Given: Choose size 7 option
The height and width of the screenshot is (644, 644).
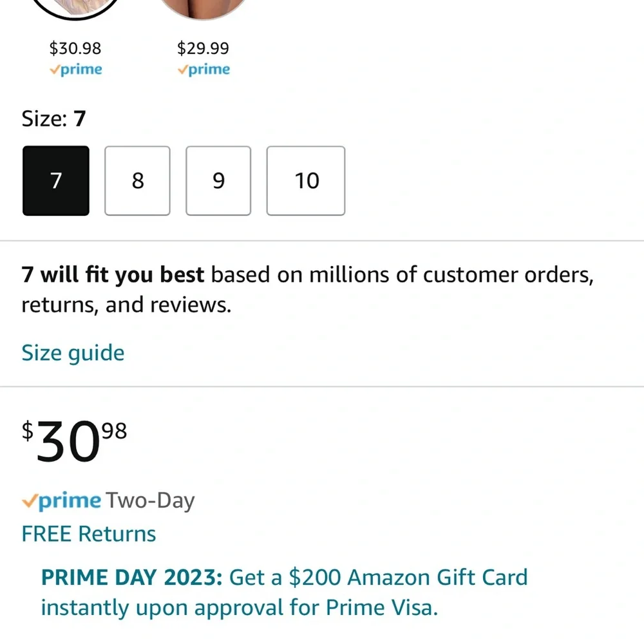Looking at the screenshot, I should click(x=56, y=181).
